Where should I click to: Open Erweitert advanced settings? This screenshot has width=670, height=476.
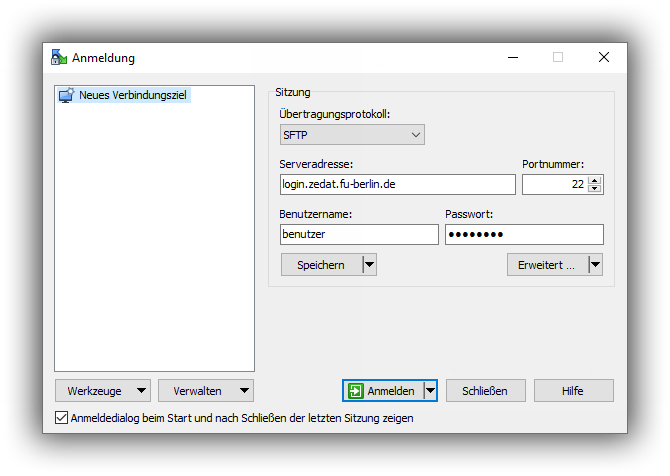547,265
